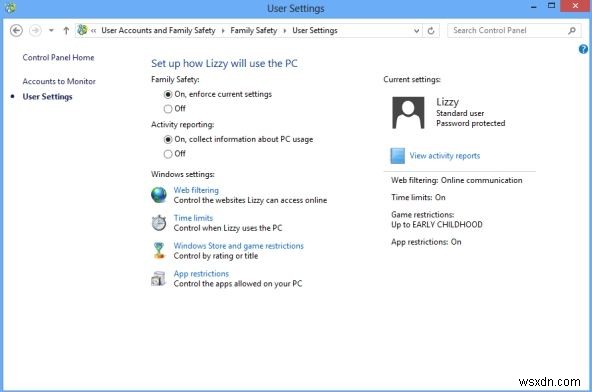Viewport: 592px width, 392px height.
Task: Open Windows Store and game restrictions
Action: point(238,246)
